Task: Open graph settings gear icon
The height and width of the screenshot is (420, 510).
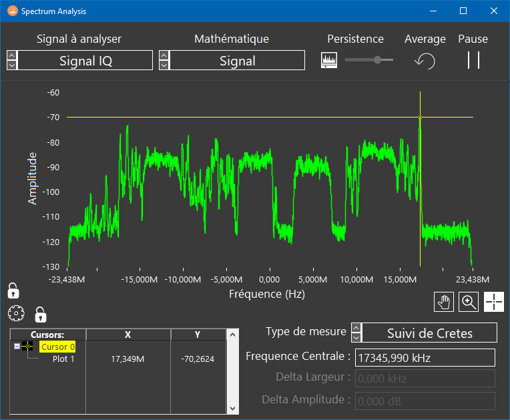Action: pyautogui.click(x=16, y=313)
